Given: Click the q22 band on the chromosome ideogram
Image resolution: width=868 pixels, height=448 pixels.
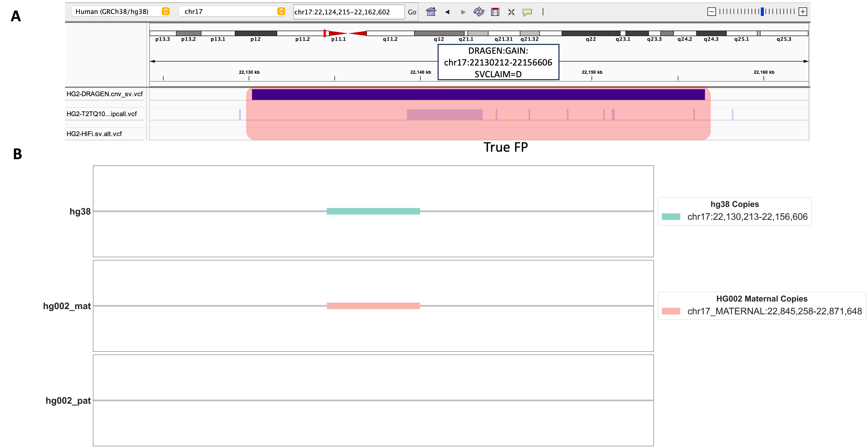Looking at the screenshot, I should [x=591, y=33].
